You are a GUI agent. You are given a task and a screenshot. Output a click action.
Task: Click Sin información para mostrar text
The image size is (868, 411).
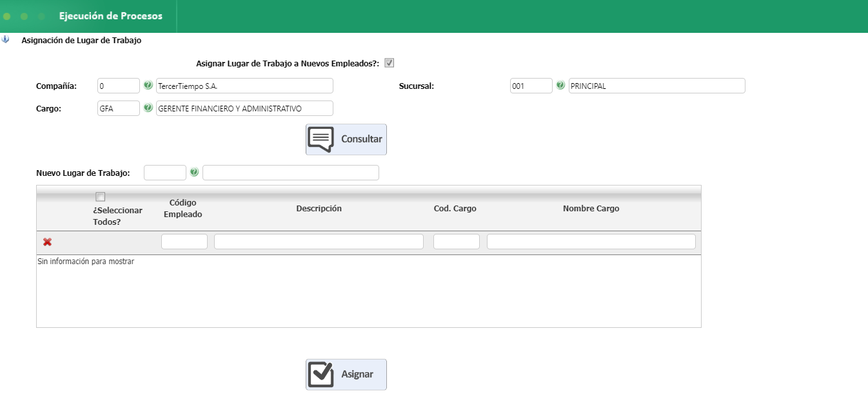[x=86, y=262]
